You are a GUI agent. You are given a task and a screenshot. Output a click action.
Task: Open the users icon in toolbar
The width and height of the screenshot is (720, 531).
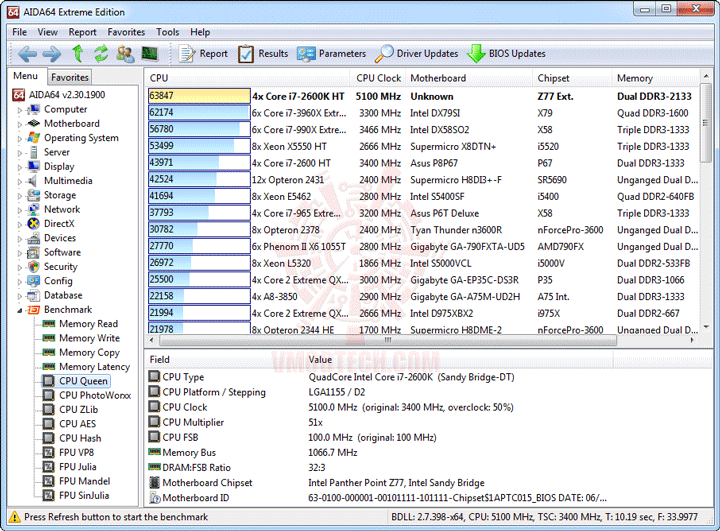[x=125, y=54]
